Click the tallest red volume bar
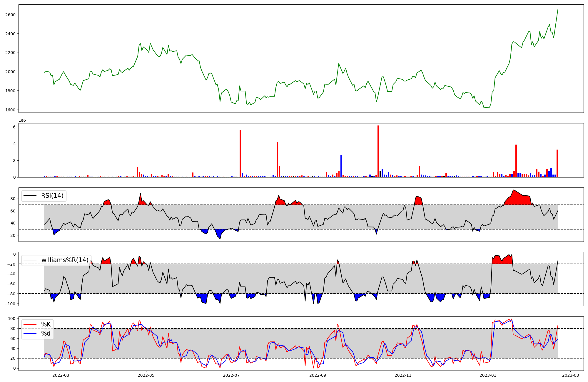 click(378, 151)
